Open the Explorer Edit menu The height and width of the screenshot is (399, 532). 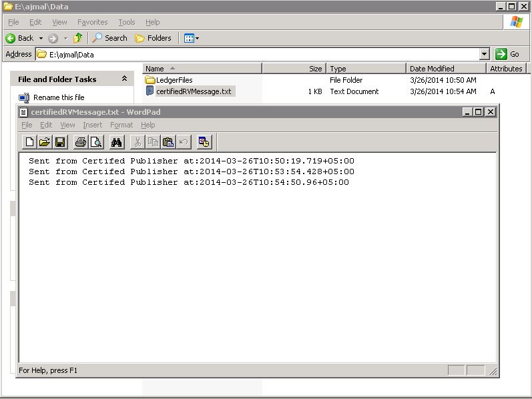(x=35, y=22)
